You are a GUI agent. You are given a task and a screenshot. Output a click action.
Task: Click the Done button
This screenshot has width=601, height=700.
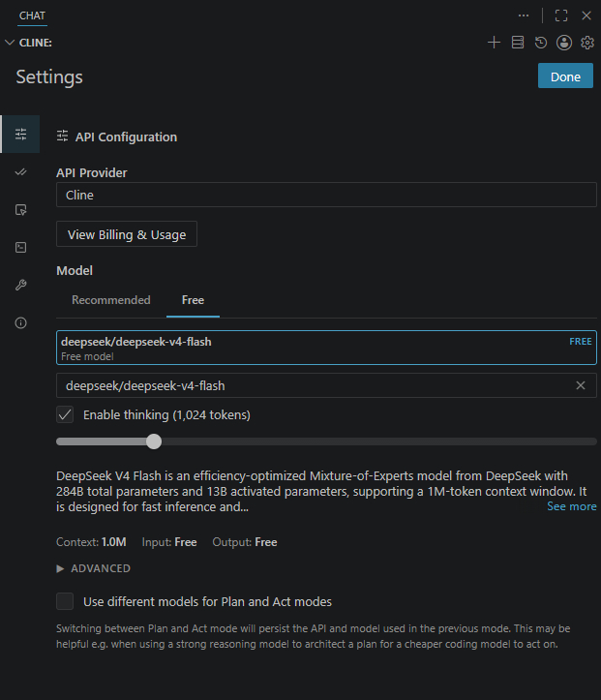point(565,76)
